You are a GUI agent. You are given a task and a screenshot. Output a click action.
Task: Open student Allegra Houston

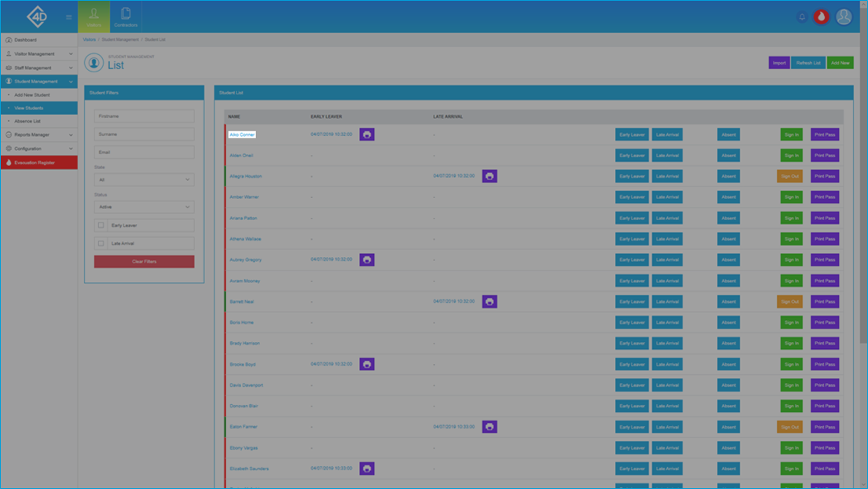(246, 176)
